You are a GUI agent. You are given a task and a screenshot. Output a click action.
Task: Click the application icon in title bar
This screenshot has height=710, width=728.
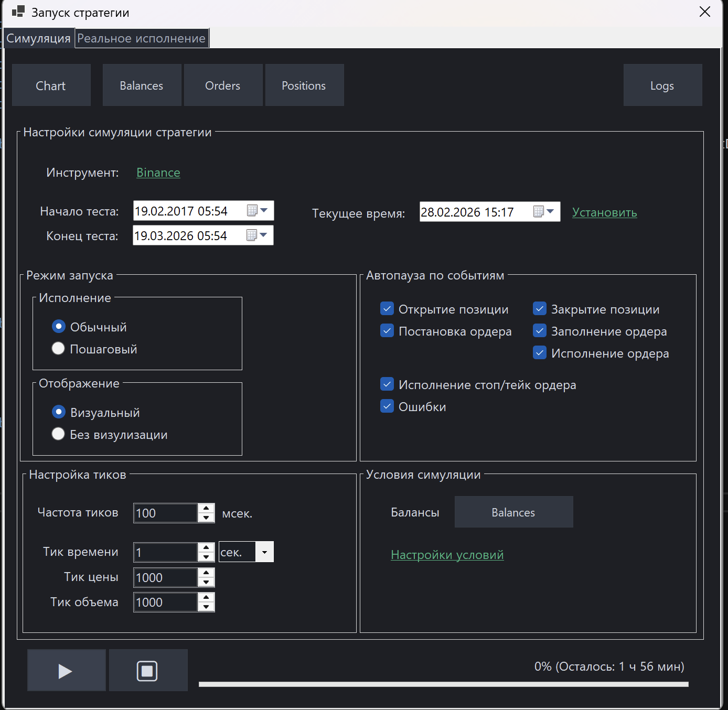[18, 12]
